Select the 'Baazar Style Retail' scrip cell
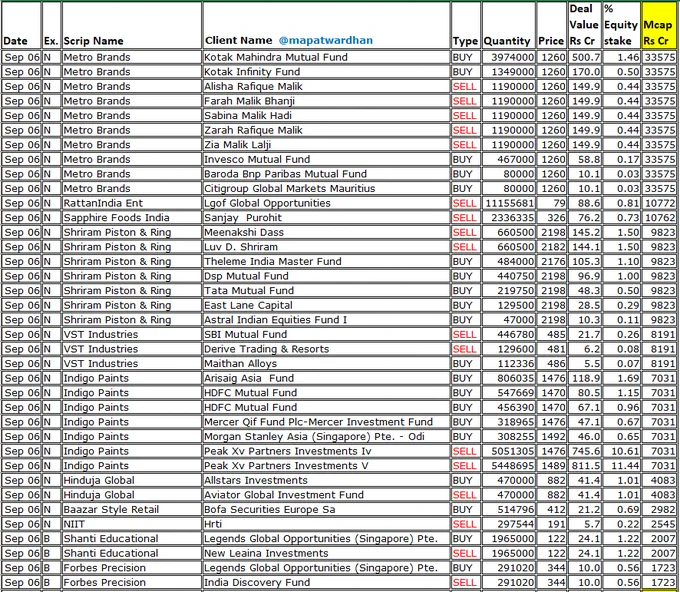This screenshot has height=592, width=680. [132, 510]
